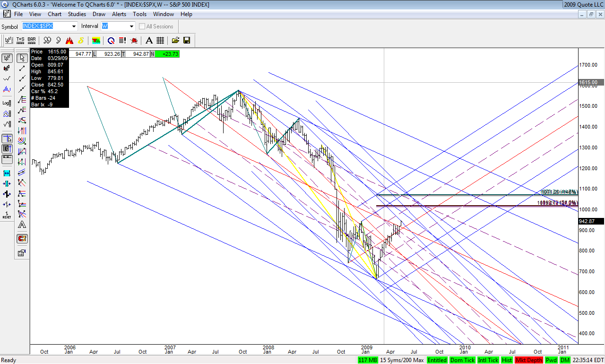Screen dimensions: 605x364
Task: Select the arrow pointer tool
Action: pyautogui.click(x=22, y=58)
